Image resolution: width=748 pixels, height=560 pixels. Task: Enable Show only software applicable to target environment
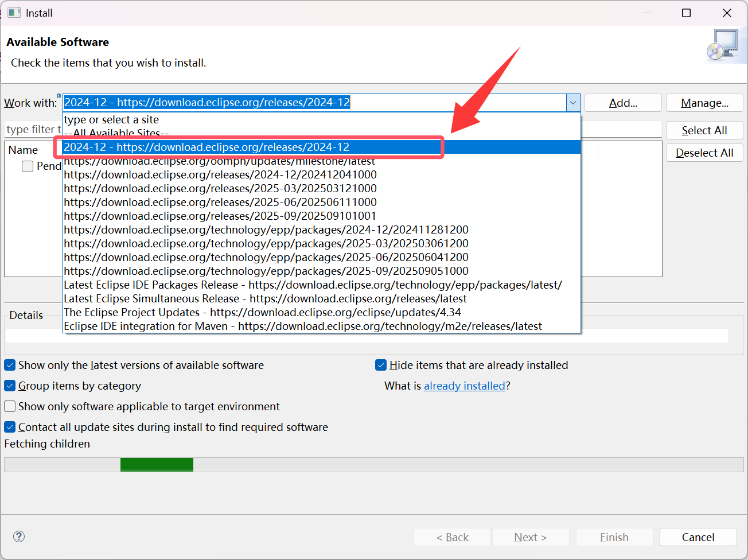(10, 406)
